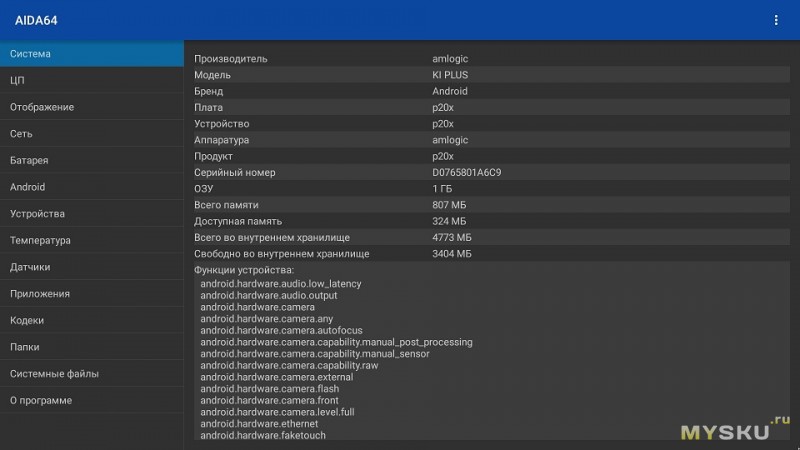
Task: Select android.hardware.ethernet entry
Action: click(259, 424)
